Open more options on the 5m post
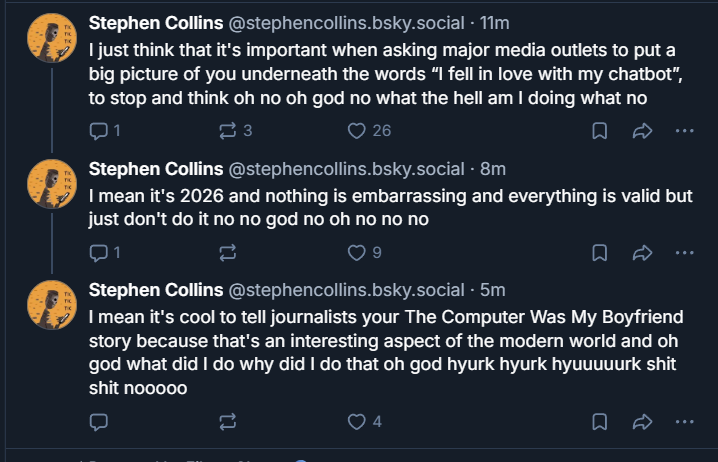The height and width of the screenshot is (462, 718). click(x=684, y=422)
